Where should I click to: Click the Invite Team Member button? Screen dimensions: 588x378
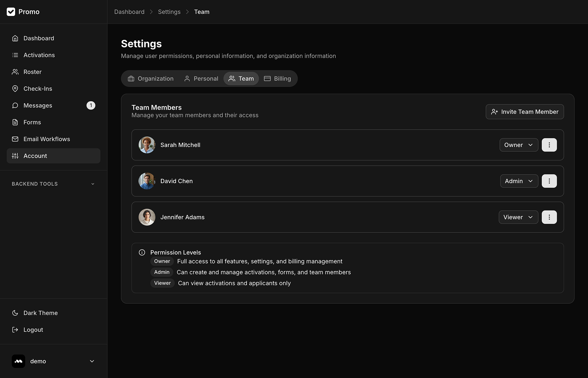[525, 112]
